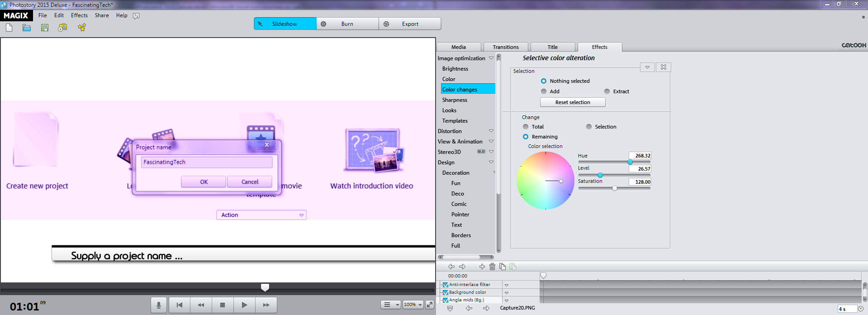Click the microphone record narration button
868x315 pixels.
coord(159,305)
